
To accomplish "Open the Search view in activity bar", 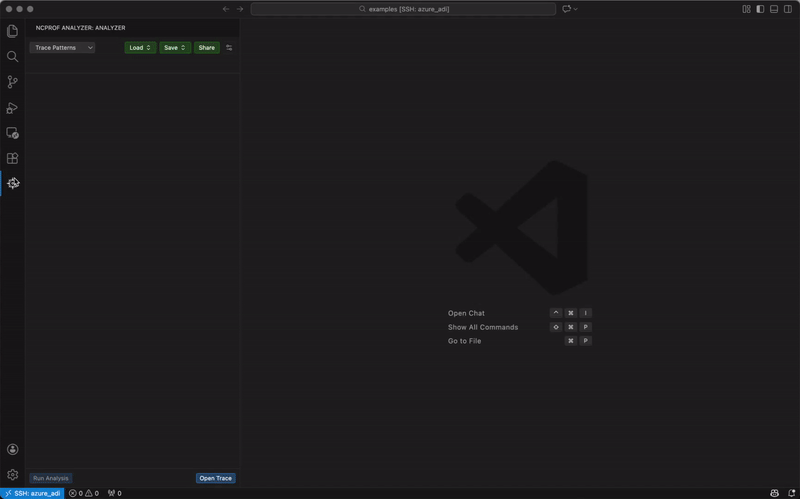I will (13, 57).
